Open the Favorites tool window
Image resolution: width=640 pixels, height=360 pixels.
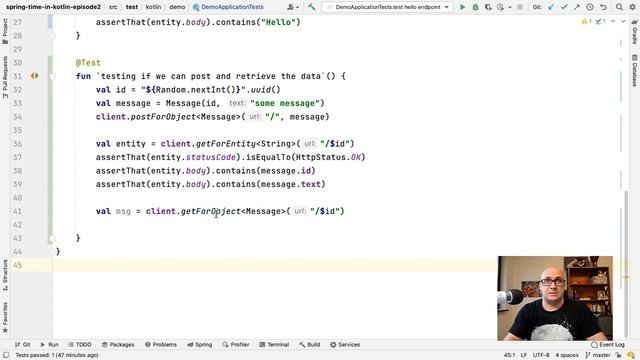(5, 317)
